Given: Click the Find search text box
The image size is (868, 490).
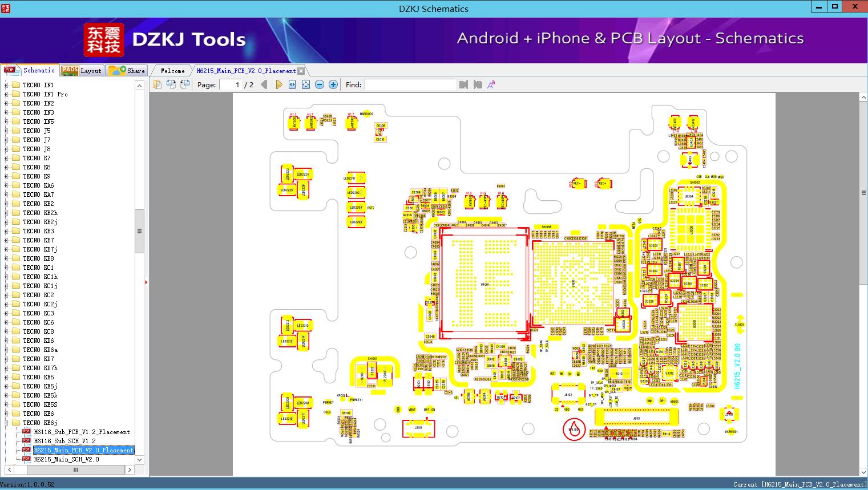Looking at the screenshot, I should pyautogui.click(x=410, y=84).
